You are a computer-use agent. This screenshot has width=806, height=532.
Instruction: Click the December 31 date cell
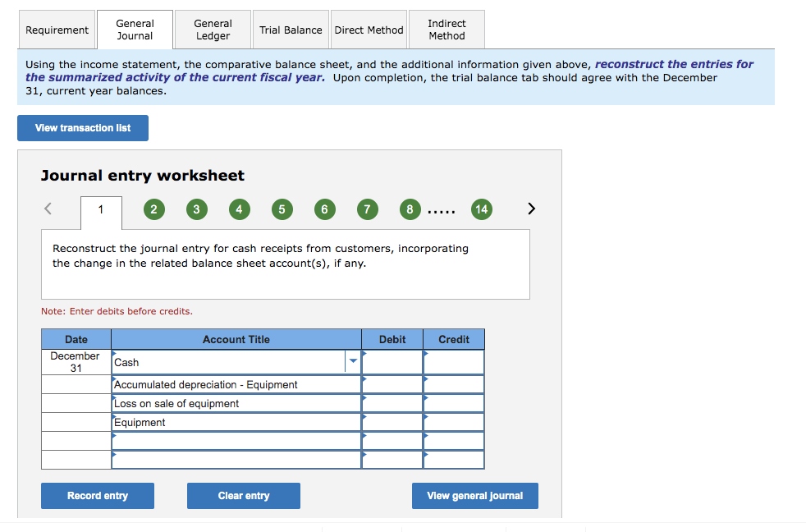(76, 362)
